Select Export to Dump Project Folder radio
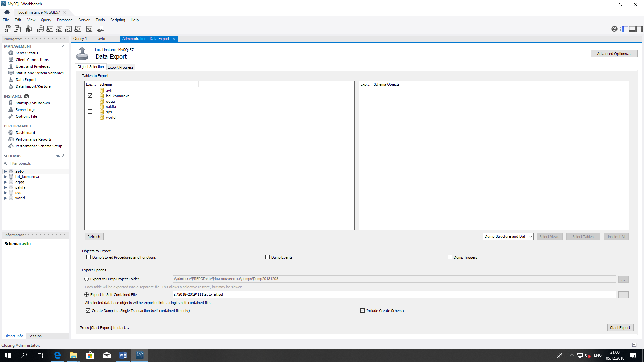The width and height of the screenshot is (644, 362). click(87, 279)
